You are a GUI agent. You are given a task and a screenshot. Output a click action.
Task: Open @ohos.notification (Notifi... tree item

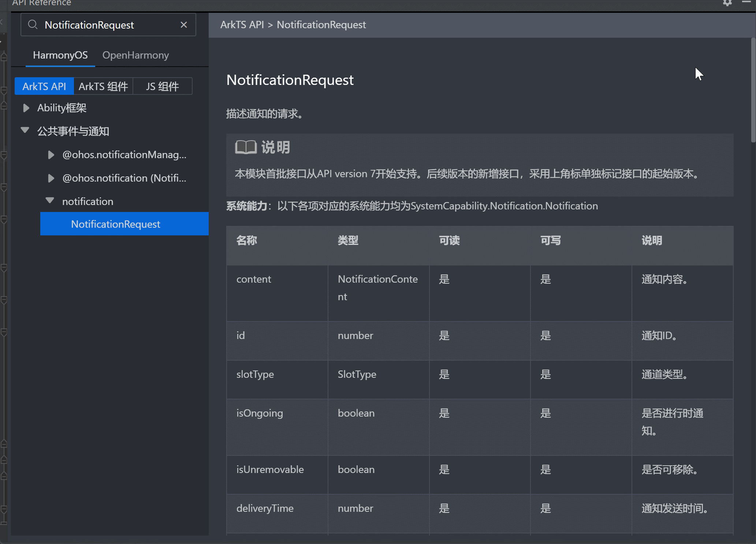click(124, 178)
